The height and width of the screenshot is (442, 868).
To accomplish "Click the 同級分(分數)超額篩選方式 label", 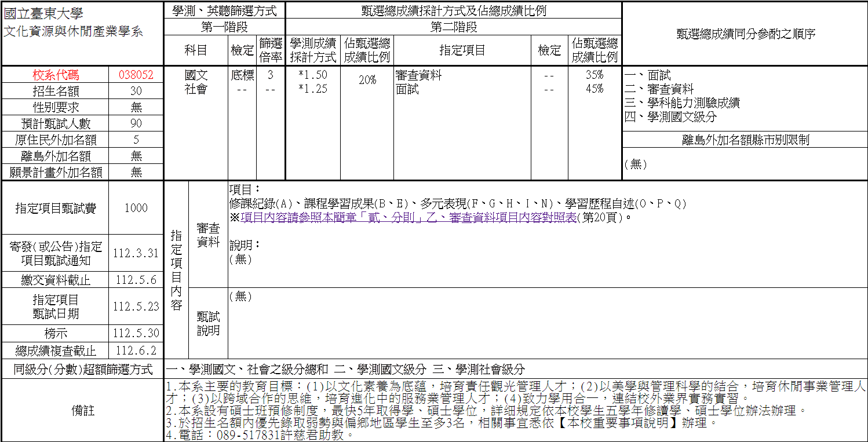I will (x=83, y=369).
